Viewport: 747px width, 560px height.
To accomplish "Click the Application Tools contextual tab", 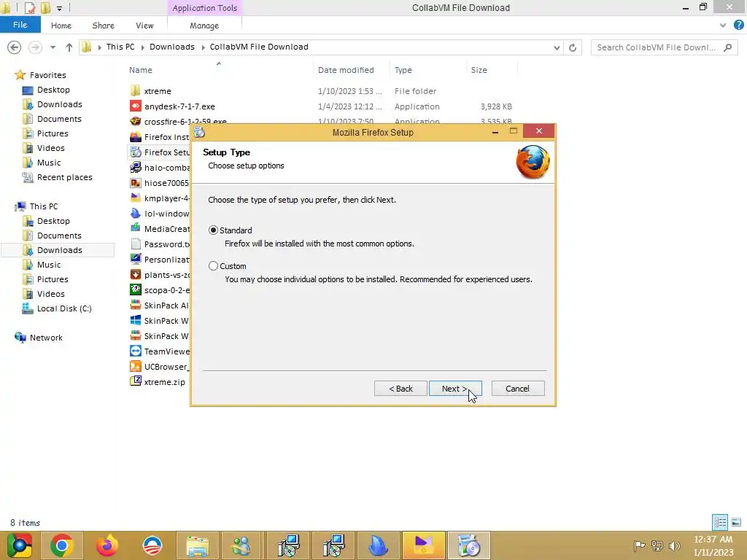I will click(204, 7).
